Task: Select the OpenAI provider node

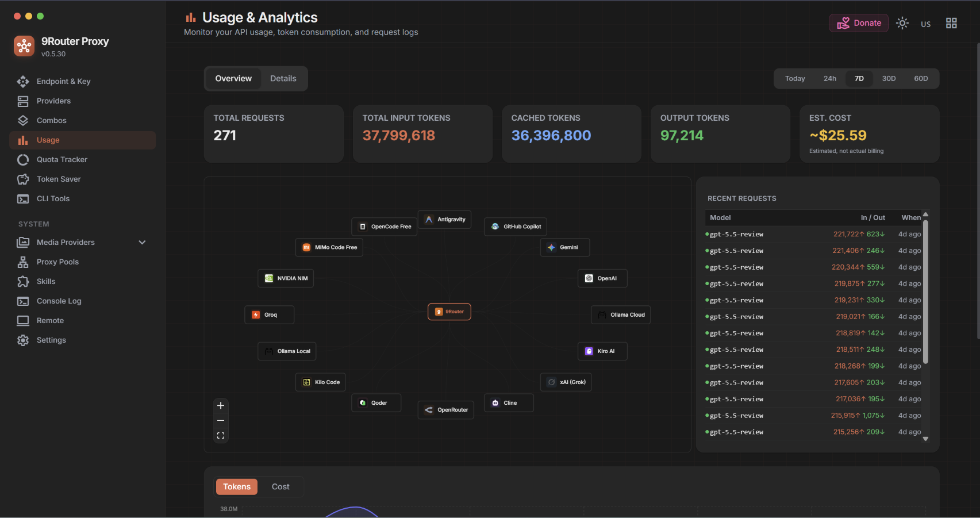Action: click(602, 278)
